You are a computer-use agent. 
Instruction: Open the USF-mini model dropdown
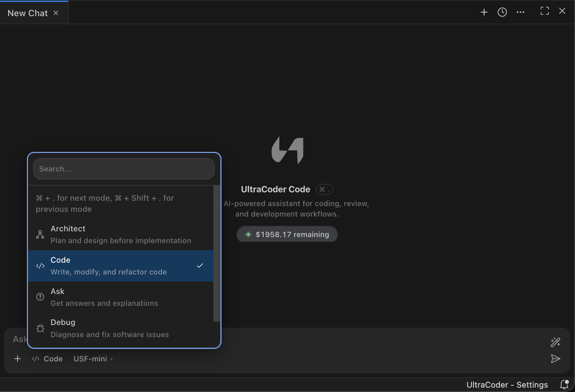tap(93, 359)
